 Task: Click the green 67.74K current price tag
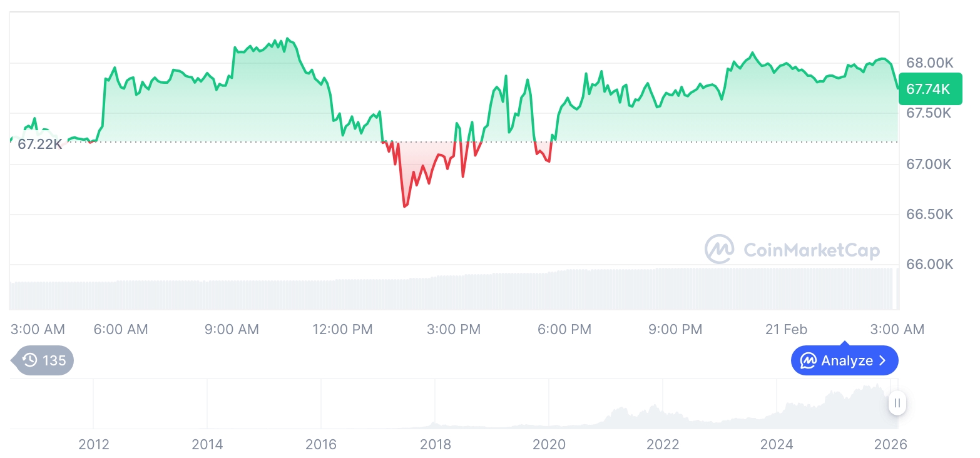pos(929,89)
